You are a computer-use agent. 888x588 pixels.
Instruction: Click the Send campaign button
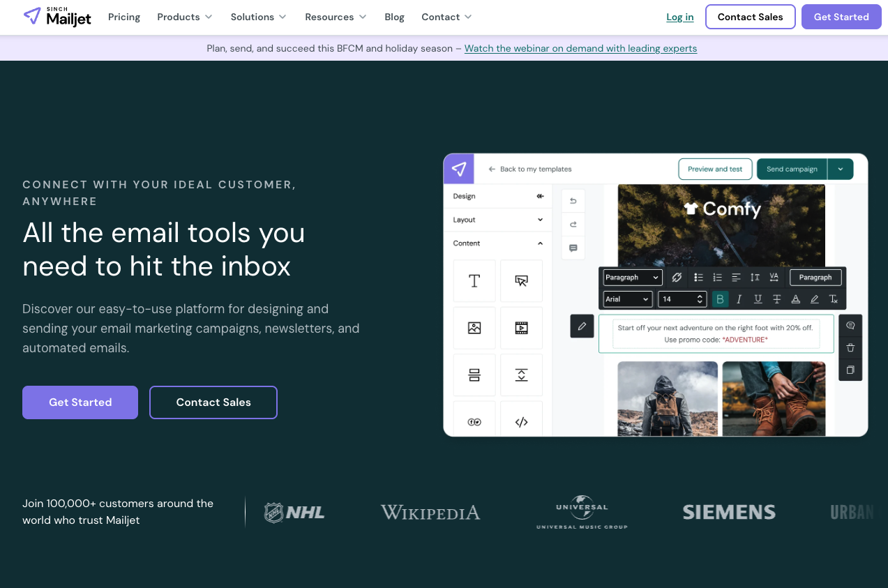point(792,169)
